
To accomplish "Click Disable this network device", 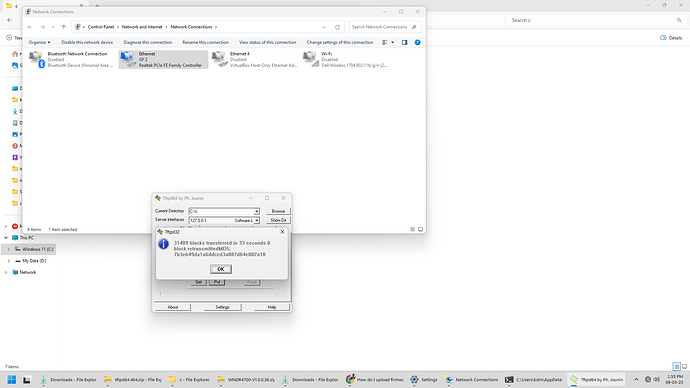I will [87, 42].
